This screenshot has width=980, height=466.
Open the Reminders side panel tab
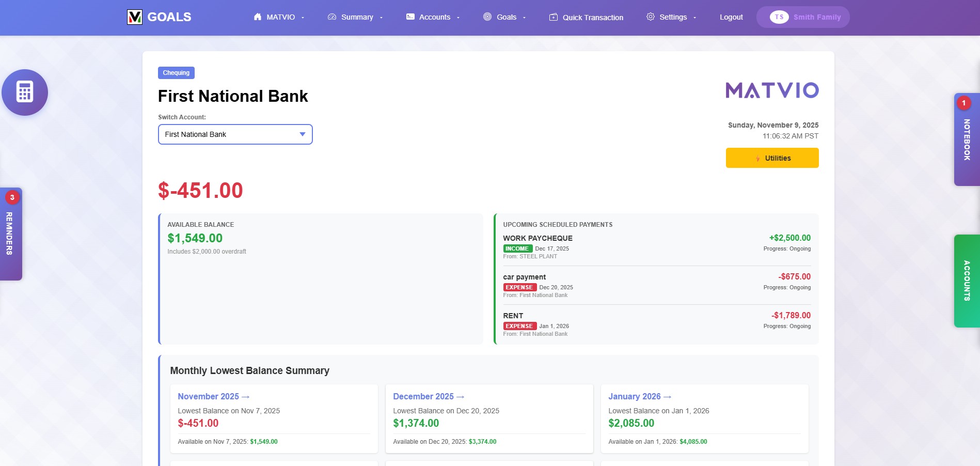(10, 234)
